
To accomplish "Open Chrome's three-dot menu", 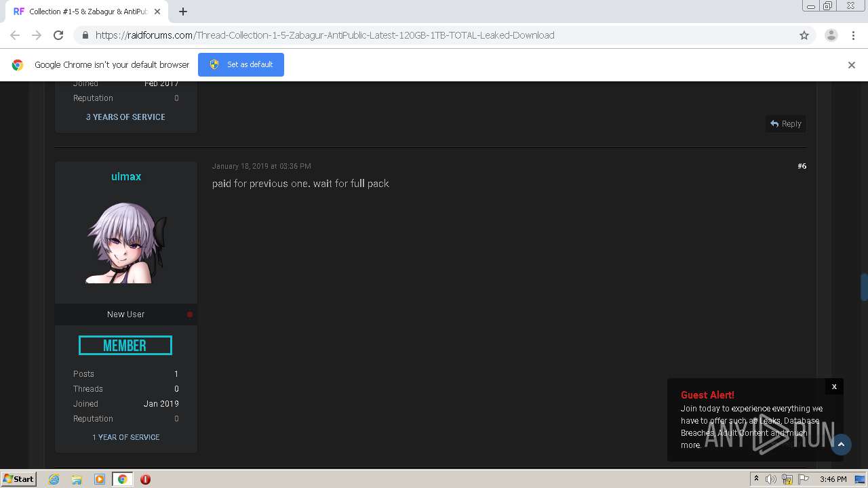I will pyautogui.click(x=853, y=35).
